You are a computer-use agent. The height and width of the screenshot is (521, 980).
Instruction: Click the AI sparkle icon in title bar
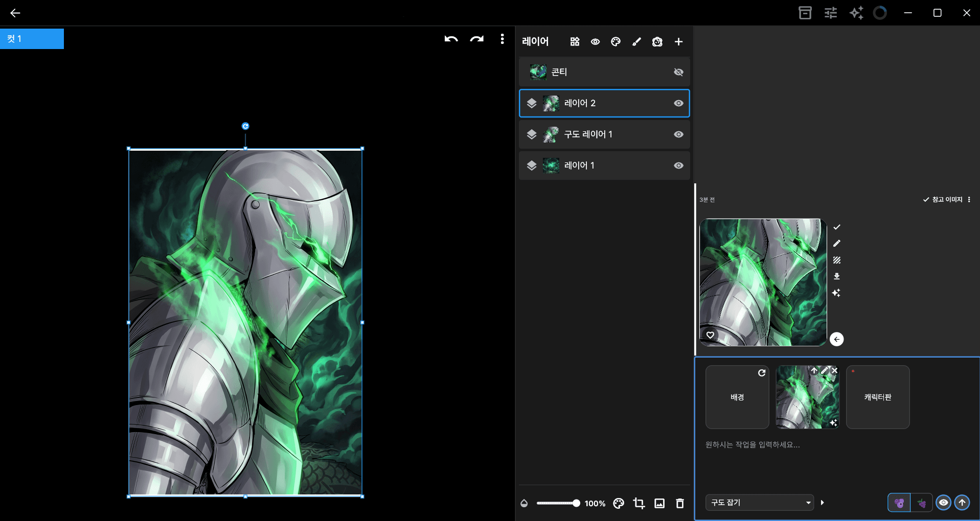(856, 13)
